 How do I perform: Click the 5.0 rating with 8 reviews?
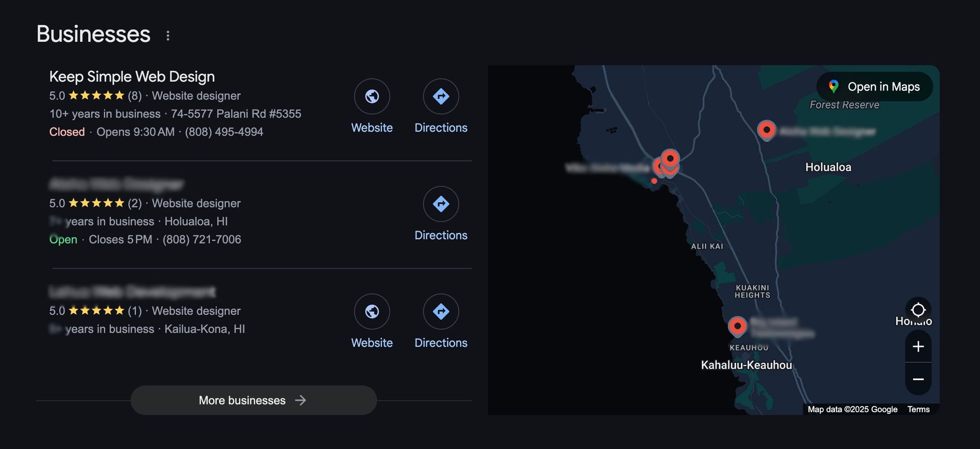click(95, 96)
